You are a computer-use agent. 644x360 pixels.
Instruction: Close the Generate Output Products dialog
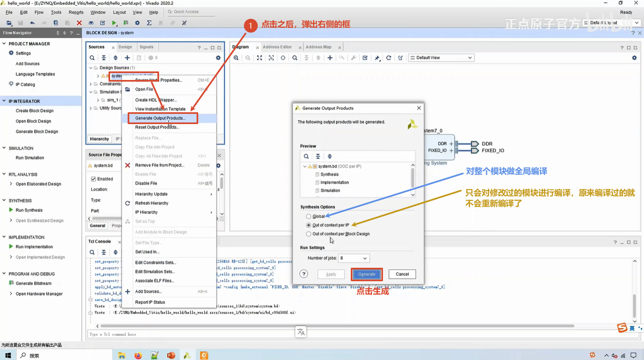pos(419,108)
